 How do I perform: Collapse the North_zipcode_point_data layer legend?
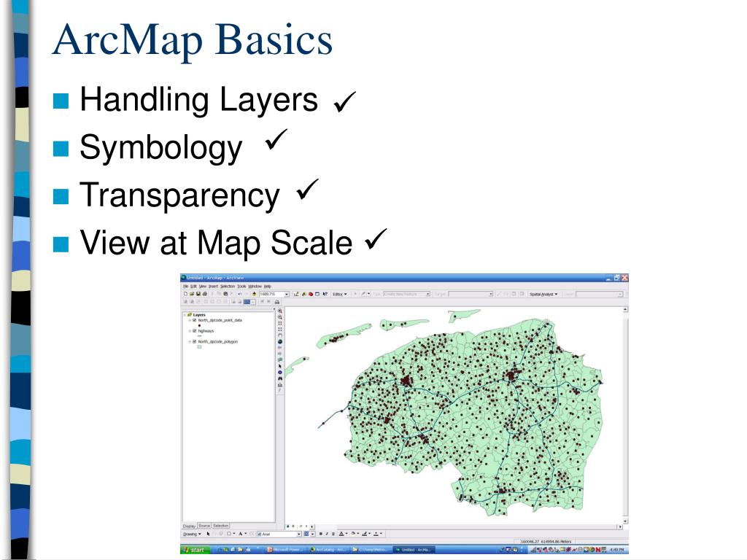(x=190, y=321)
